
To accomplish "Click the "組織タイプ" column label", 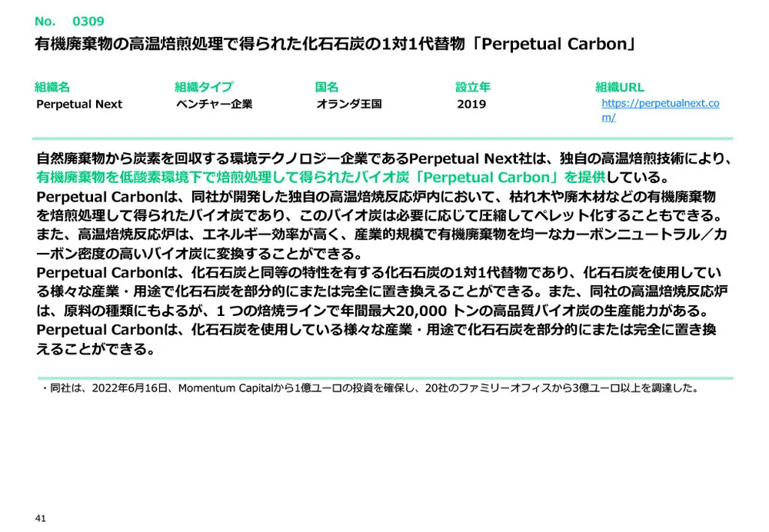I will click(204, 88).
